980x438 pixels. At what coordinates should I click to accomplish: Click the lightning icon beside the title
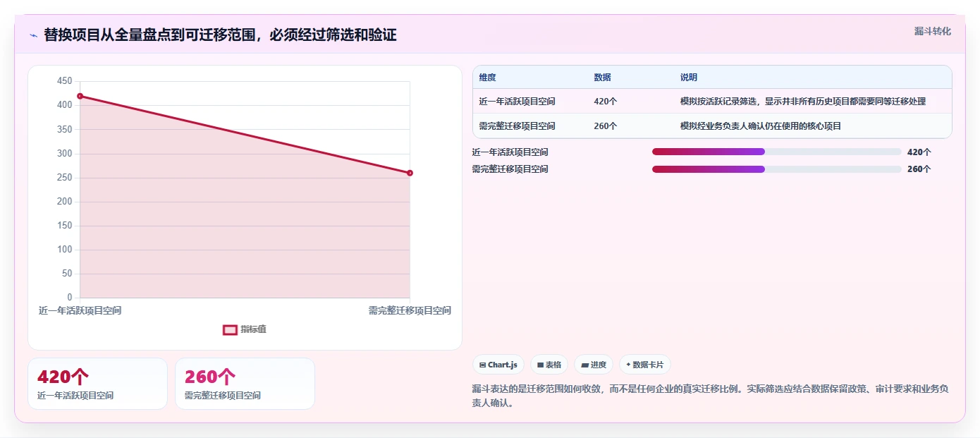pyautogui.click(x=33, y=35)
